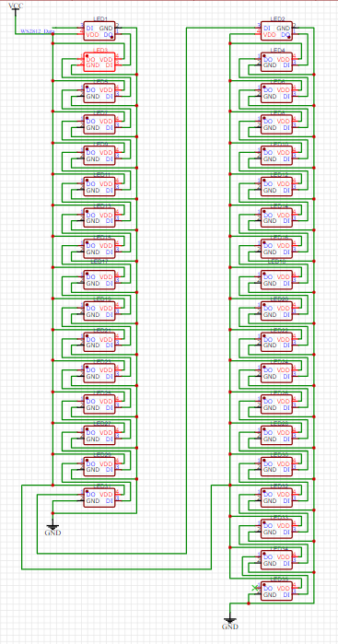Select the LED21 component

pos(99,342)
